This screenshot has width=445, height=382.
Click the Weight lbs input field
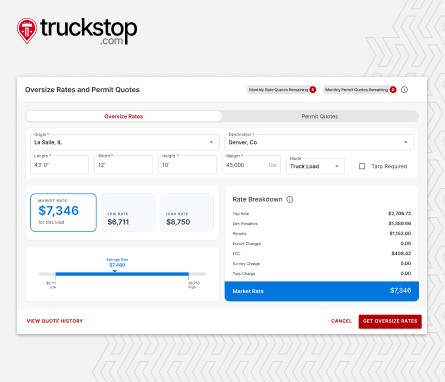click(x=251, y=165)
